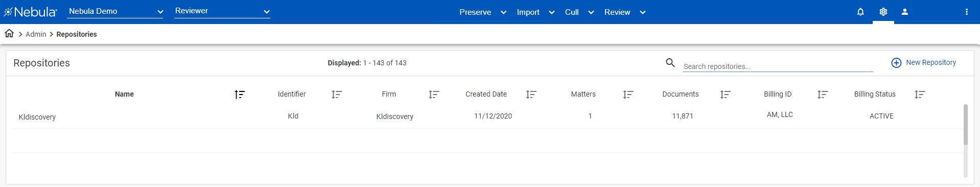Viewport: 980px width, 187px height.
Task: Click the search magnifier icon
Action: (x=670, y=63)
